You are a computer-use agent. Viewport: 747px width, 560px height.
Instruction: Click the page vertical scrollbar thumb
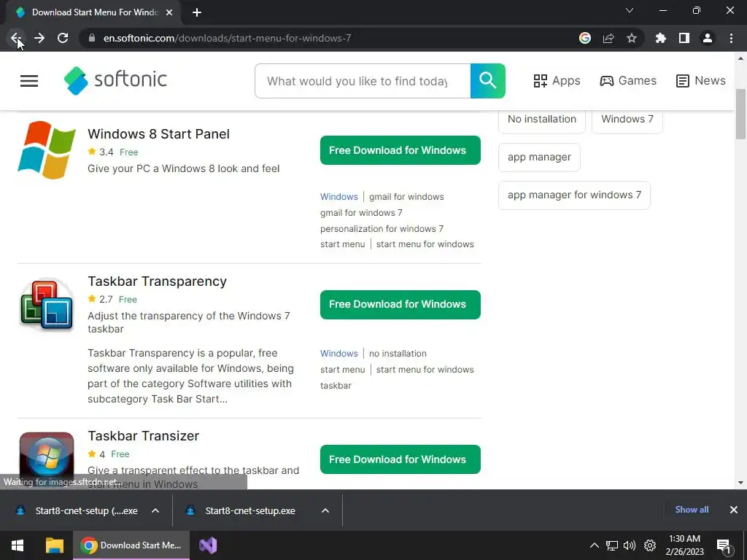coord(740,114)
